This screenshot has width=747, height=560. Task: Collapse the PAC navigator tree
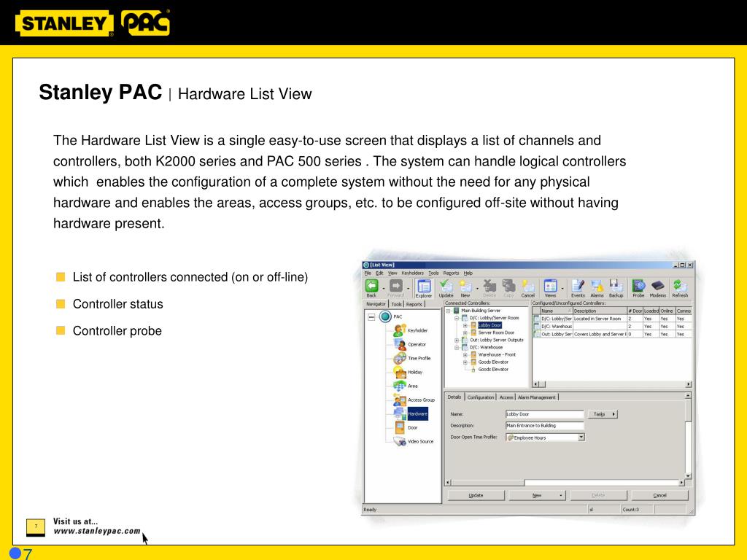point(371,317)
